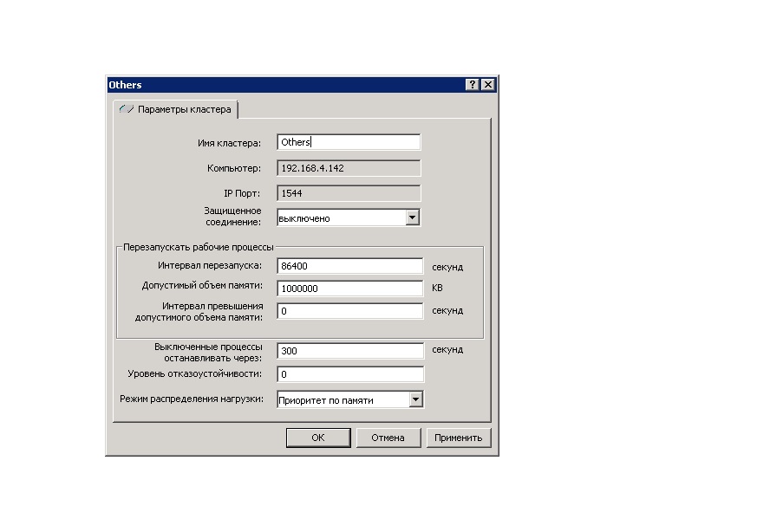Click the Имя кластера label text
This screenshot has width=757, height=532.
point(229,143)
